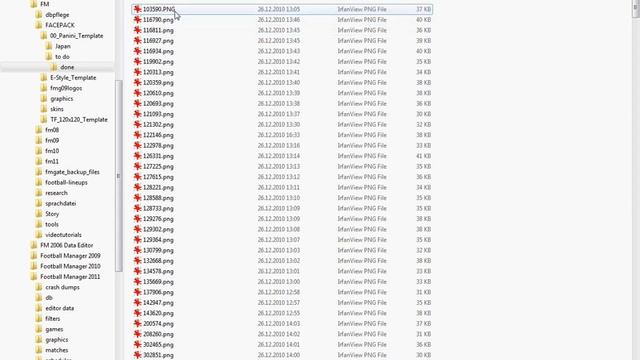Open the E-Style_Template folder
Viewport: 640px width, 360px height.
73,78
